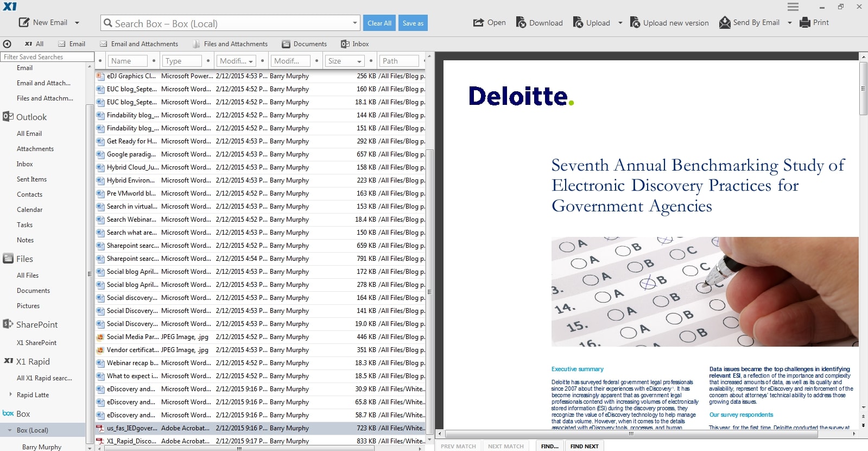Select Contacts in sidebar
The height and width of the screenshot is (451, 868).
tap(29, 195)
